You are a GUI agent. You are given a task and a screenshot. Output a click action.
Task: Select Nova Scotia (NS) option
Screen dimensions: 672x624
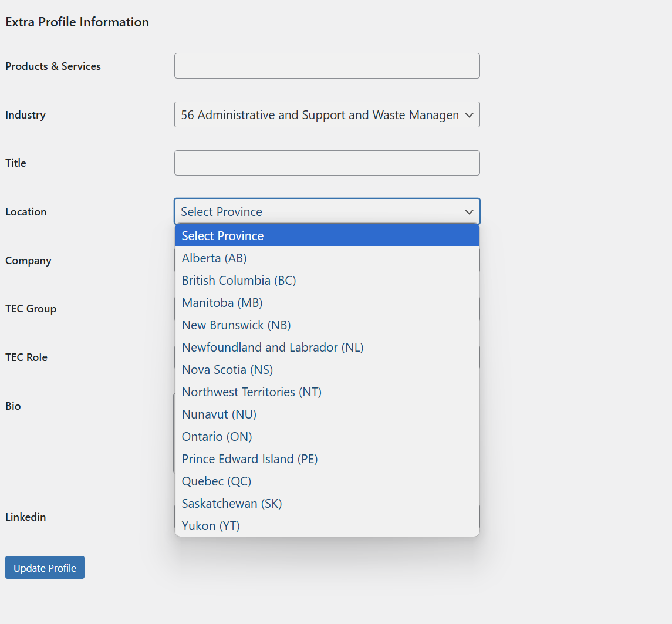tap(227, 370)
